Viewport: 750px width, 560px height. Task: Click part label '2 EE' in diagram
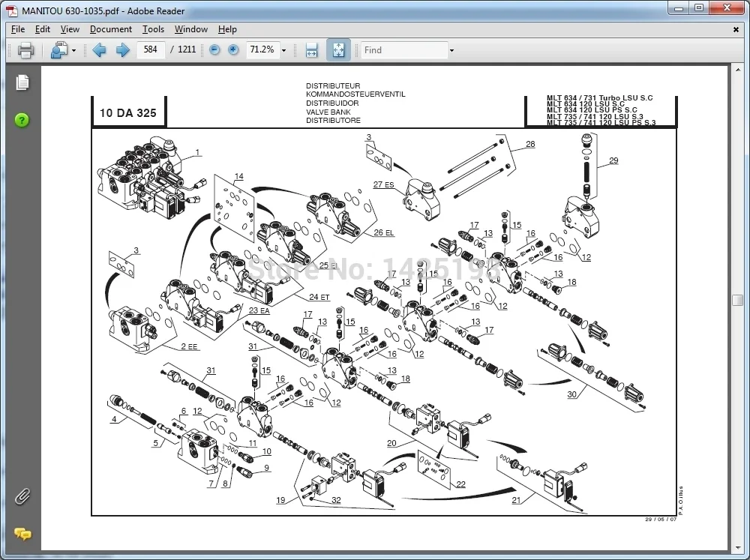coord(189,346)
